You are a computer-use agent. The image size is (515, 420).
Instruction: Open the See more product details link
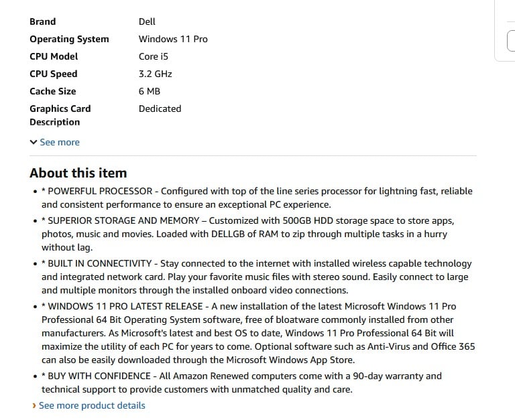click(x=92, y=405)
